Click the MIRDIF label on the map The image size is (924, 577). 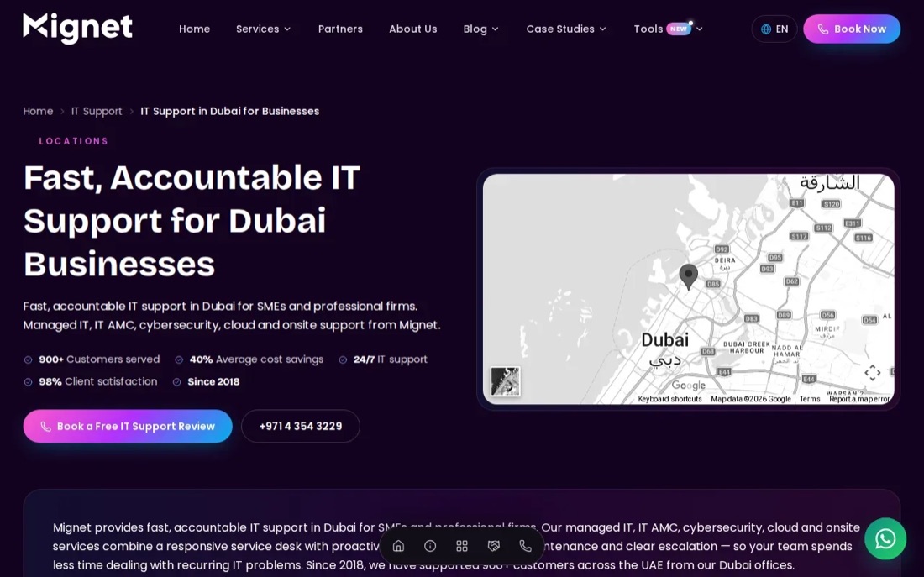[827, 329]
